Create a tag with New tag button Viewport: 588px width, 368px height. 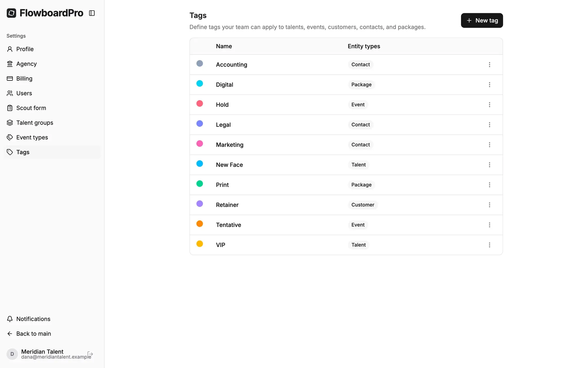[482, 20]
